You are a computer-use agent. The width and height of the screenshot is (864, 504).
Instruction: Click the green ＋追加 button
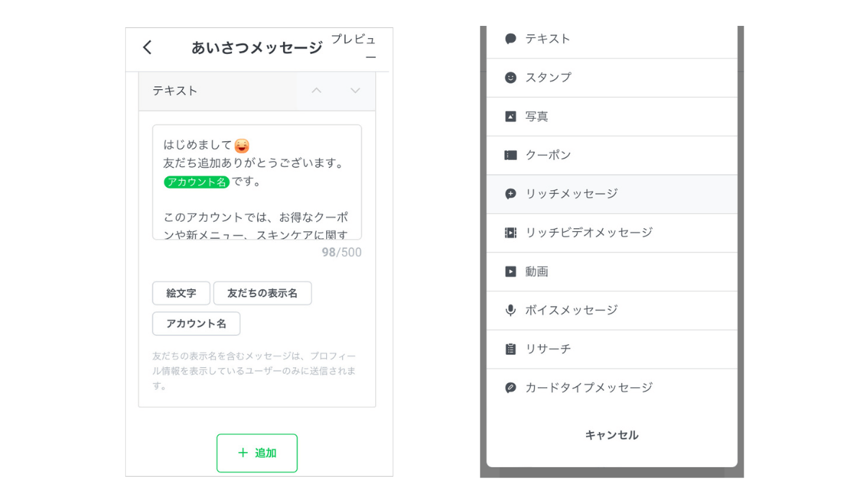(257, 453)
